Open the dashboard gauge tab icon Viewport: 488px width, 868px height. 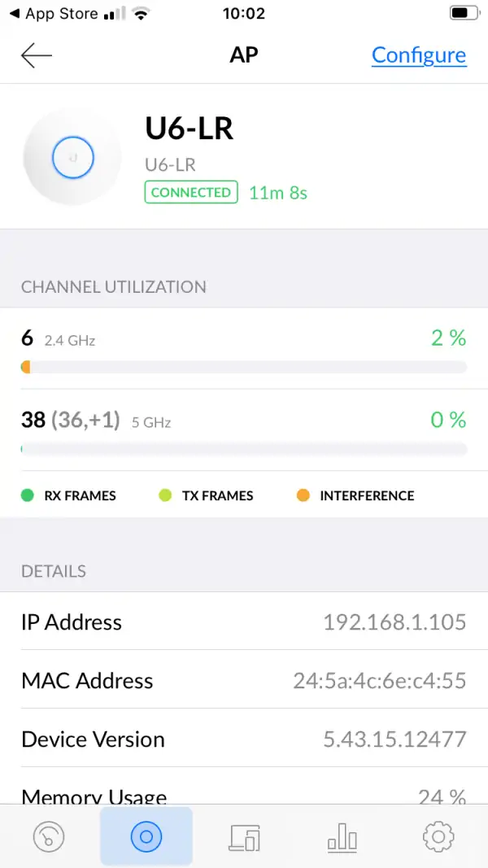pos(50,836)
